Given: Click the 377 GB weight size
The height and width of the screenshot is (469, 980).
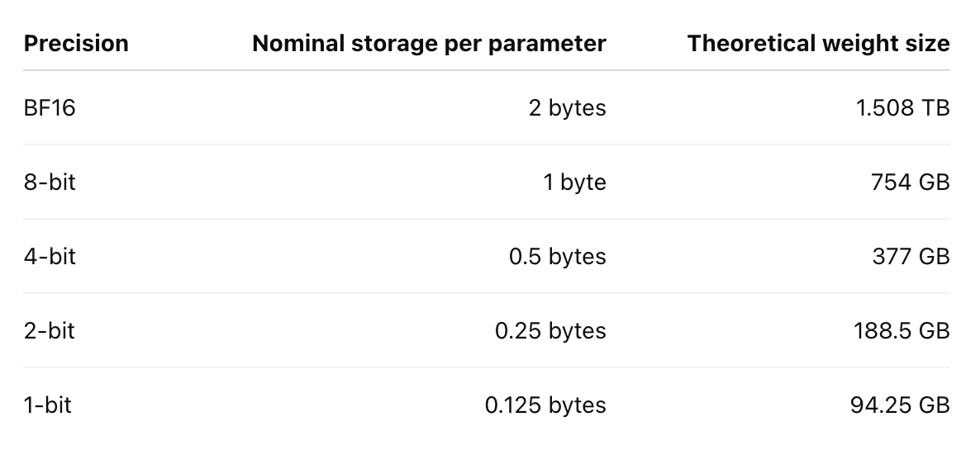Looking at the screenshot, I should [x=911, y=257].
